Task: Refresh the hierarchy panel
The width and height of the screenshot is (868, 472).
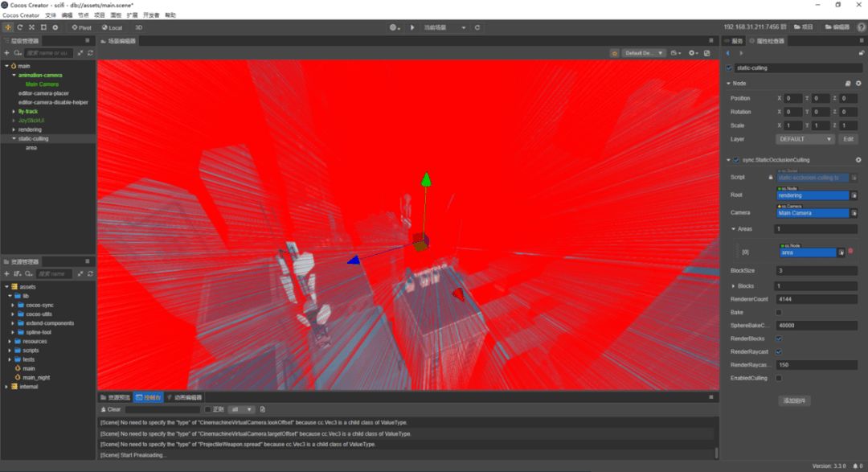Action: point(90,53)
